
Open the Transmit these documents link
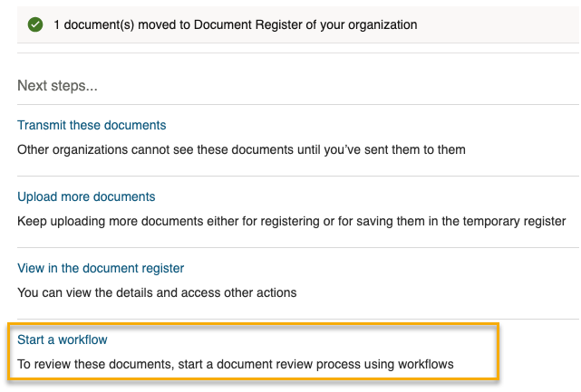click(92, 125)
